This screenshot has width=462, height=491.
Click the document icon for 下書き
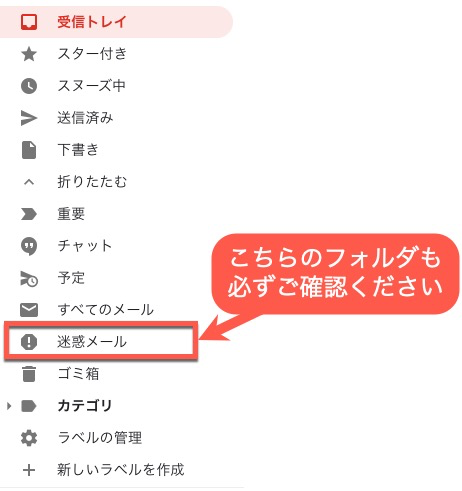click(29, 150)
